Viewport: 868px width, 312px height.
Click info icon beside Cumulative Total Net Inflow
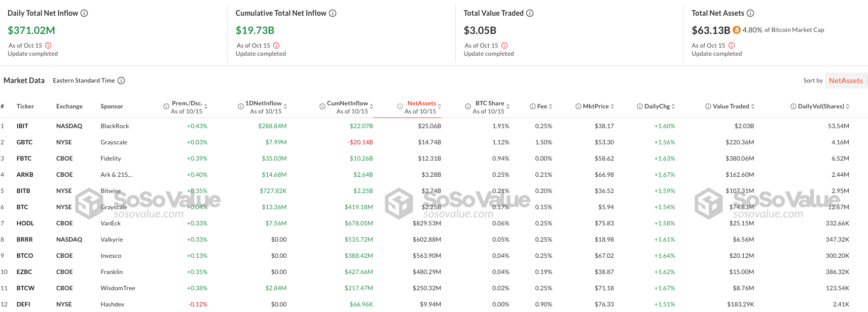[x=333, y=13]
